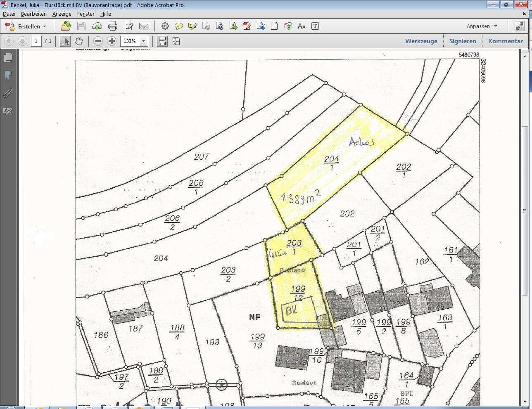Add a sticky note comment

pos(178,26)
